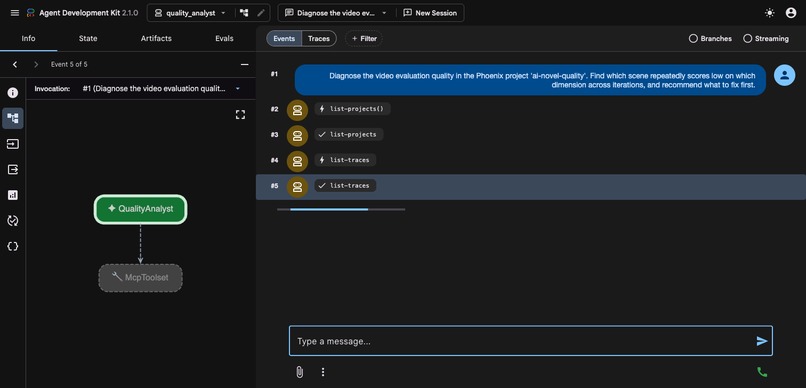Open more options three-dot menu
The width and height of the screenshot is (806, 388).
coord(323,372)
